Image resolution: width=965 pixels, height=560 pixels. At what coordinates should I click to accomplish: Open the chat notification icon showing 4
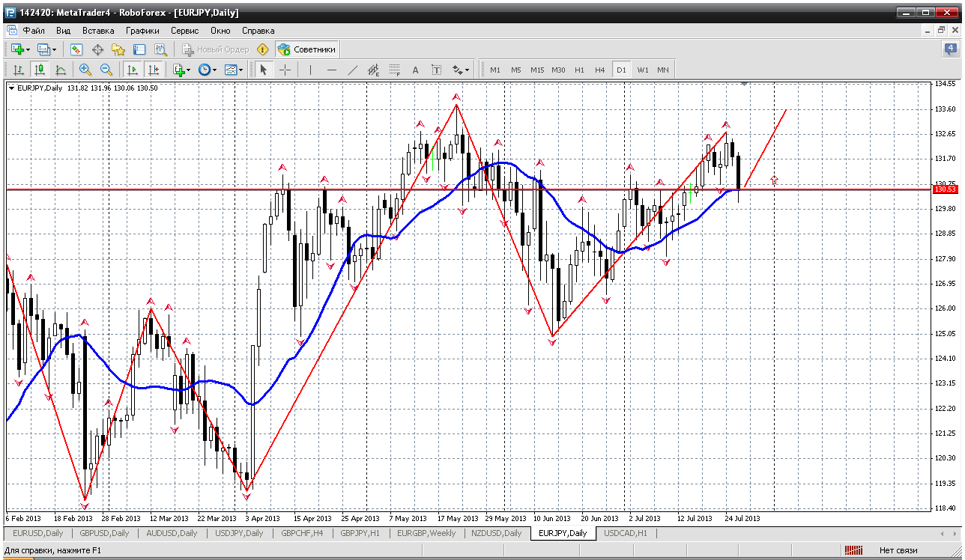(x=950, y=49)
